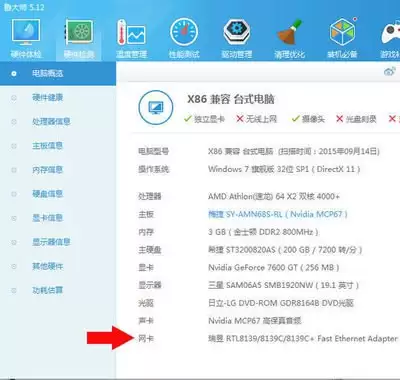Image resolution: width=400 pixels, height=380 pixels.
Task: Open 硬件健康 in the sidebar
Action: [48, 98]
